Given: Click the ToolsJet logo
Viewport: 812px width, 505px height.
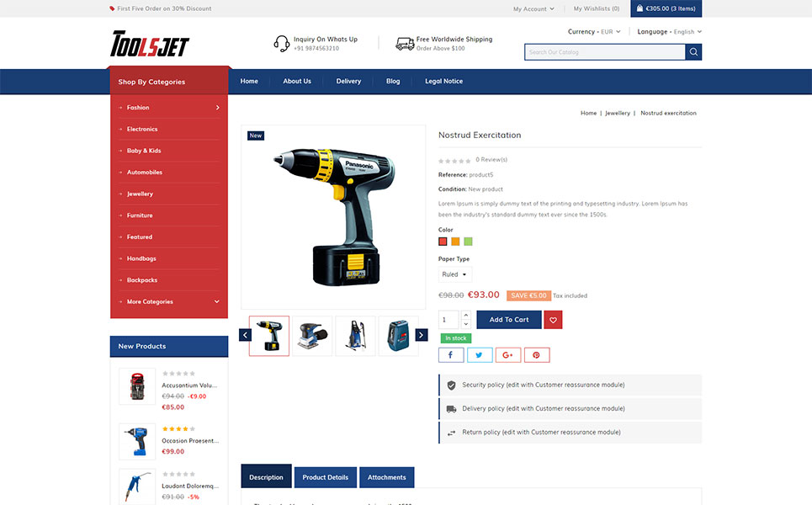Looking at the screenshot, I should tap(149, 44).
